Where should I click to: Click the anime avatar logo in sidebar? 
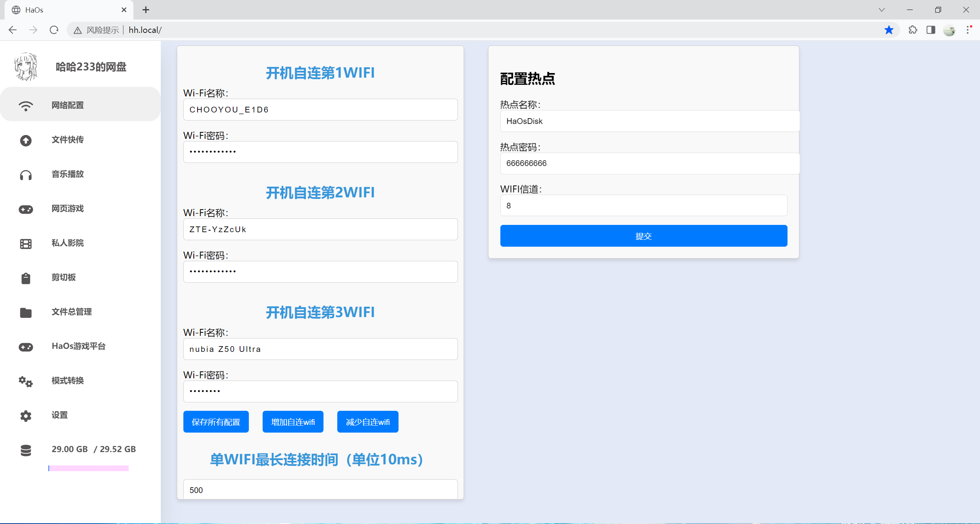[26, 67]
